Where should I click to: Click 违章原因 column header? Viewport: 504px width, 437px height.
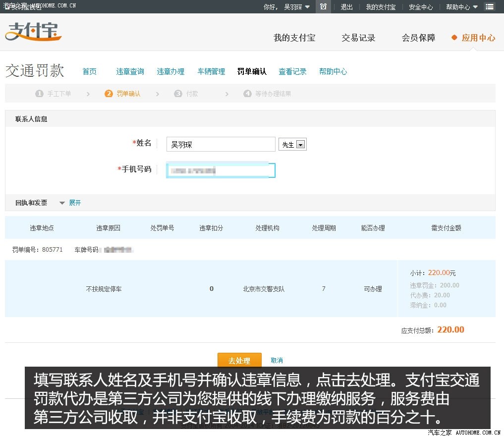109,228
